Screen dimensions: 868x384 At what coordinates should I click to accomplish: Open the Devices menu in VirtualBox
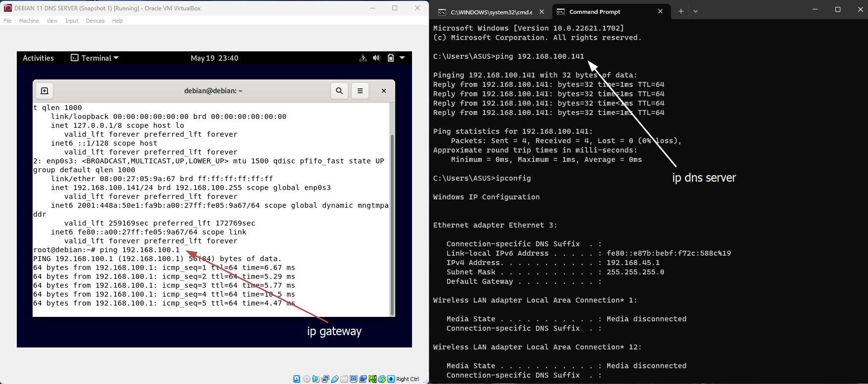95,21
